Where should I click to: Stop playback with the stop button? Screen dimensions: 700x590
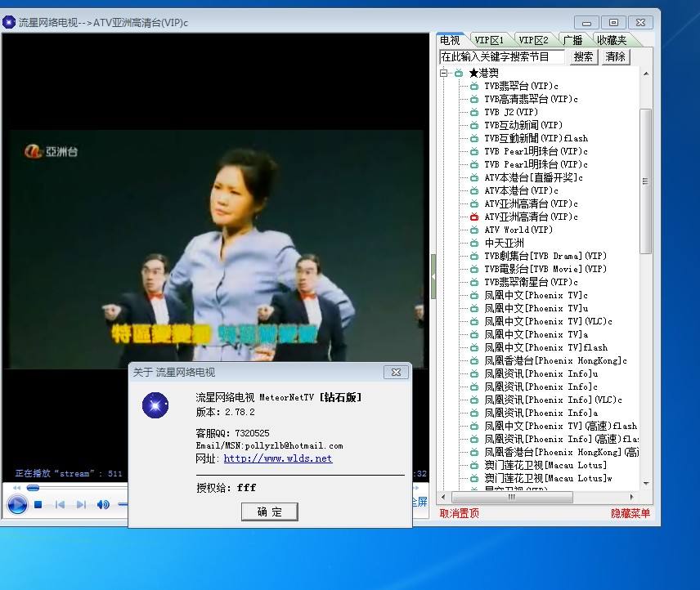coord(38,505)
